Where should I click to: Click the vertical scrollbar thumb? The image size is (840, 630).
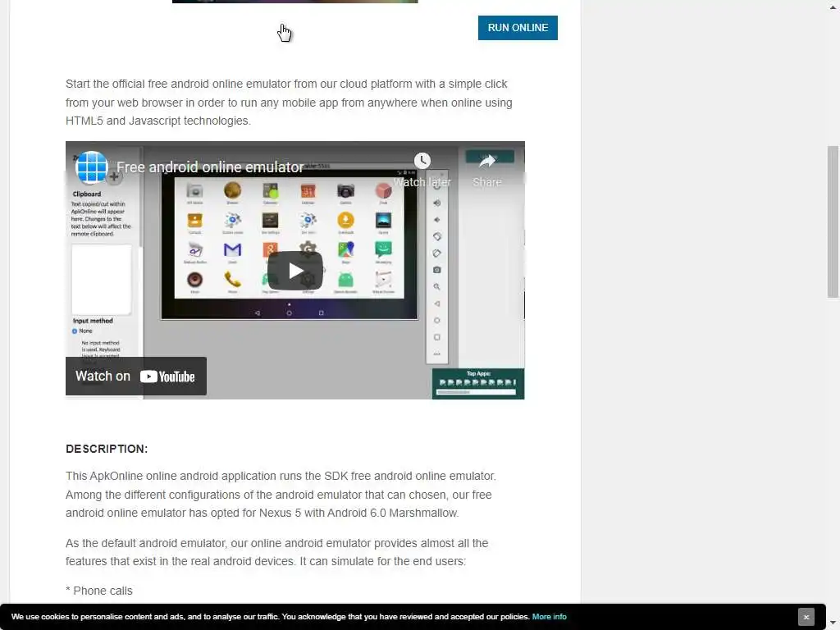[833, 221]
